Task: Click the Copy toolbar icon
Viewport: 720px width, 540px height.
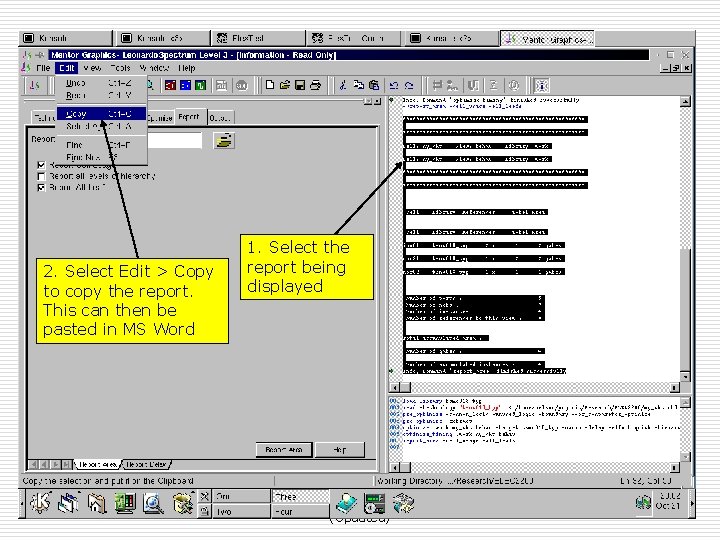Action: click(359, 85)
